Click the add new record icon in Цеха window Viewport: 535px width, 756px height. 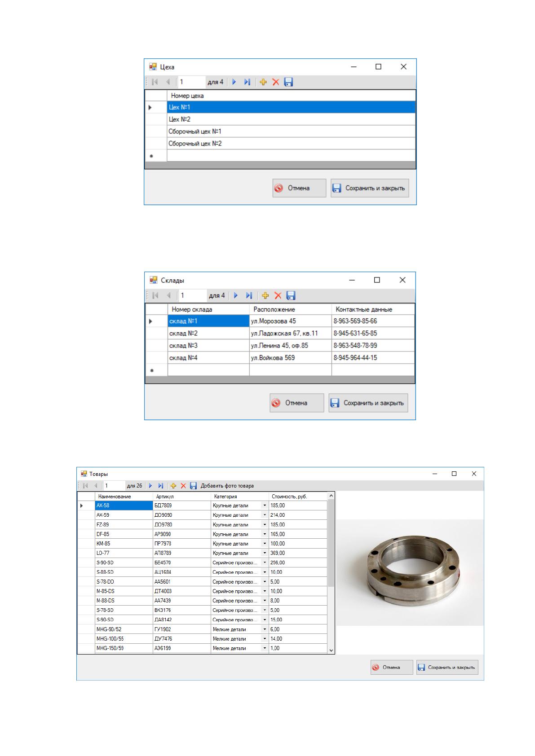point(263,82)
